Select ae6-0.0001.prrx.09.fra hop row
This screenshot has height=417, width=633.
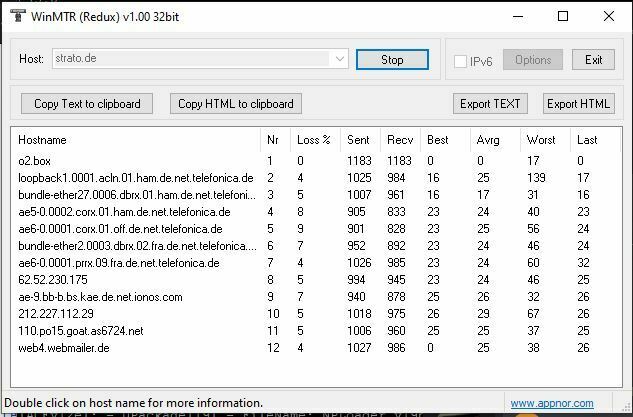(x=316, y=263)
